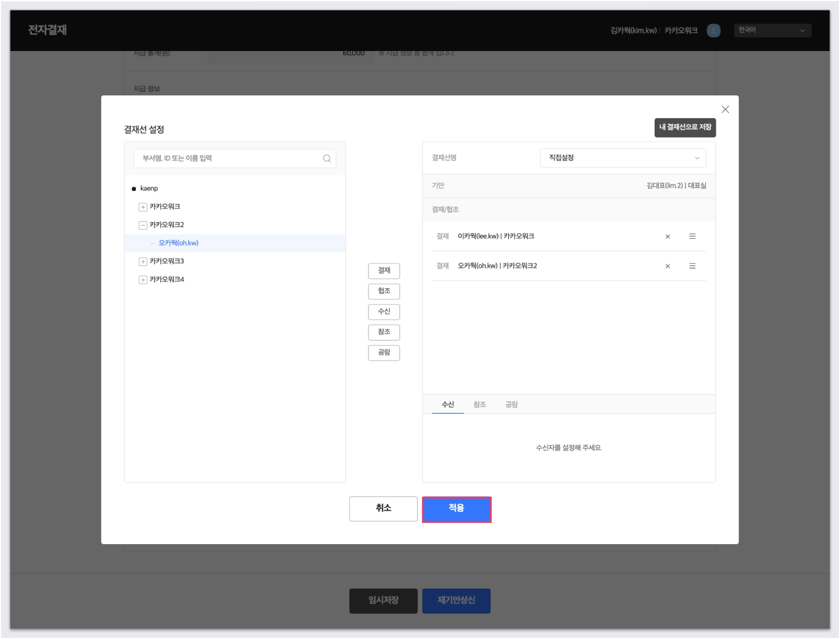Switch to the 공람 tab
The width and height of the screenshot is (840, 639).
[x=511, y=404]
